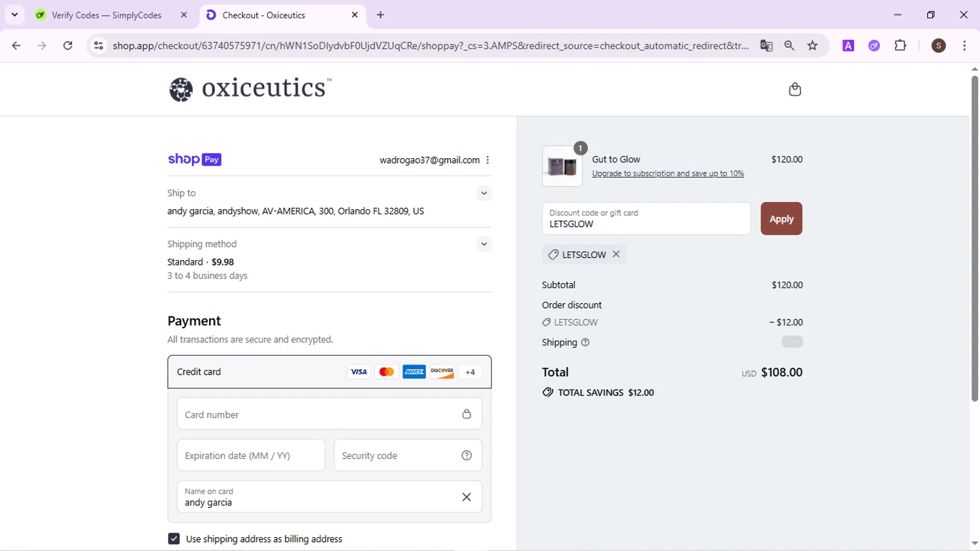Image resolution: width=980 pixels, height=551 pixels.
Task: Click the wadrogao37@gmail.com email text
Action: pos(429,160)
